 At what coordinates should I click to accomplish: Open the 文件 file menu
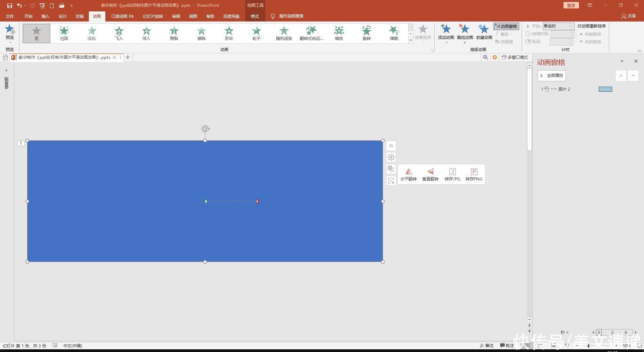click(x=10, y=16)
